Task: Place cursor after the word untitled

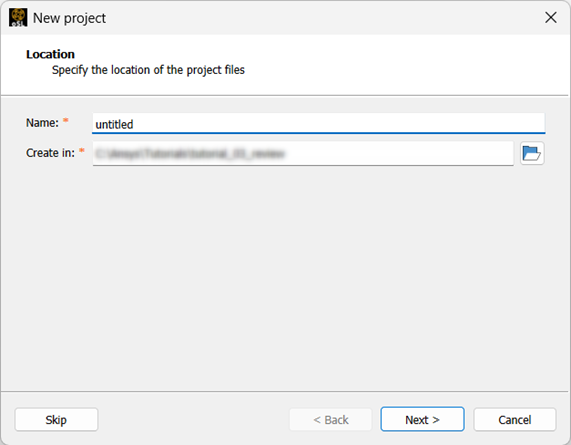Action: coord(134,124)
